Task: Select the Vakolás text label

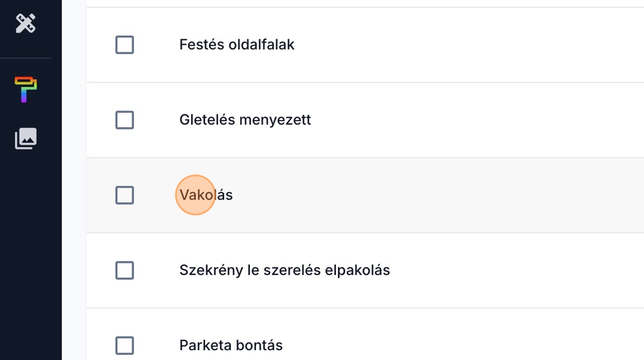Action: pyautogui.click(x=206, y=195)
